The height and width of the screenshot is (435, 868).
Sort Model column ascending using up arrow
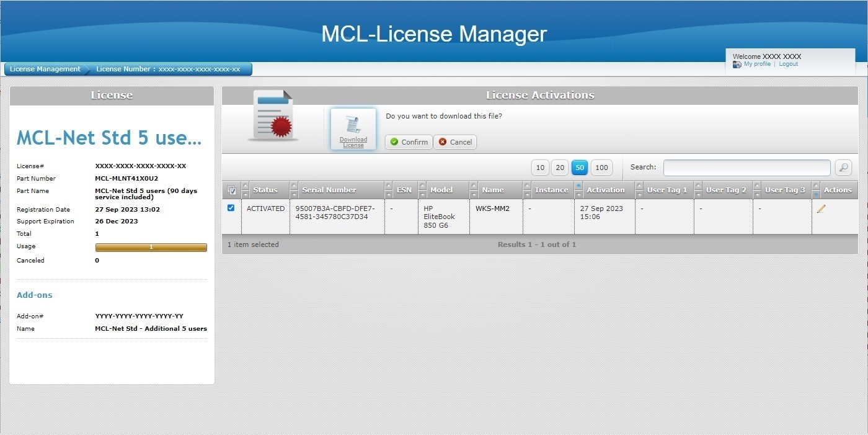422,186
